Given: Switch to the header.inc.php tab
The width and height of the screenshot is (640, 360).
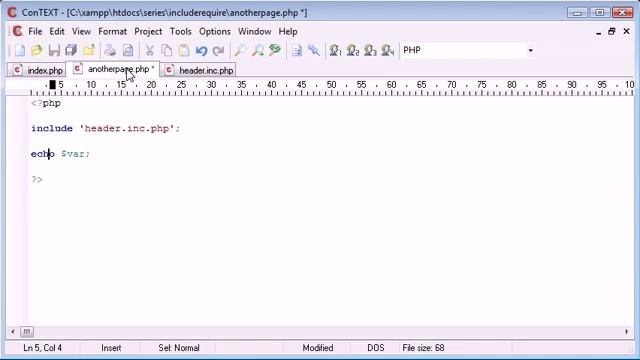Looking at the screenshot, I should pyautogui.click(x=199, y=70).
